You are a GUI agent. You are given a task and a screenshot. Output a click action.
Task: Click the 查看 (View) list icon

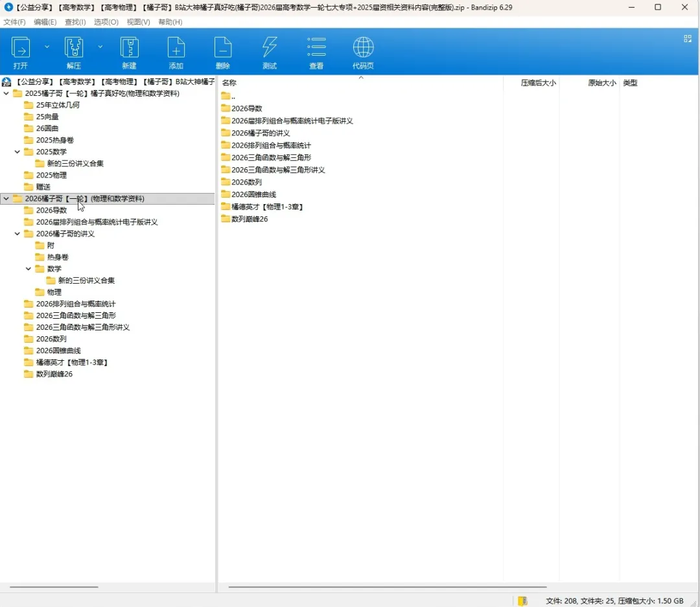coord(316,48)
